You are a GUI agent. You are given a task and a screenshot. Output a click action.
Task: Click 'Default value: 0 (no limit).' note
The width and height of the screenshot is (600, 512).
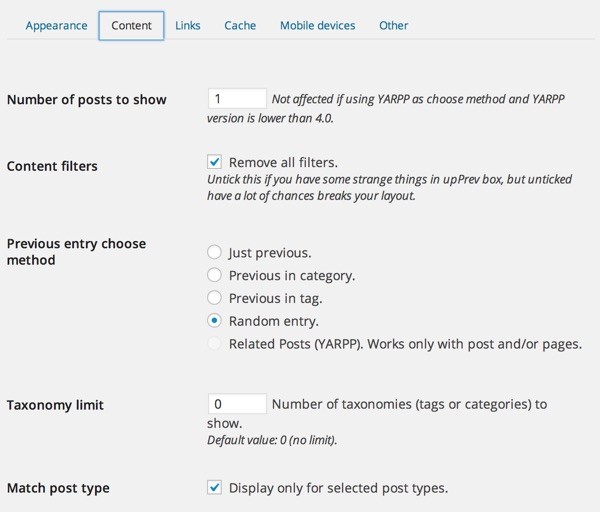point(272,440)
